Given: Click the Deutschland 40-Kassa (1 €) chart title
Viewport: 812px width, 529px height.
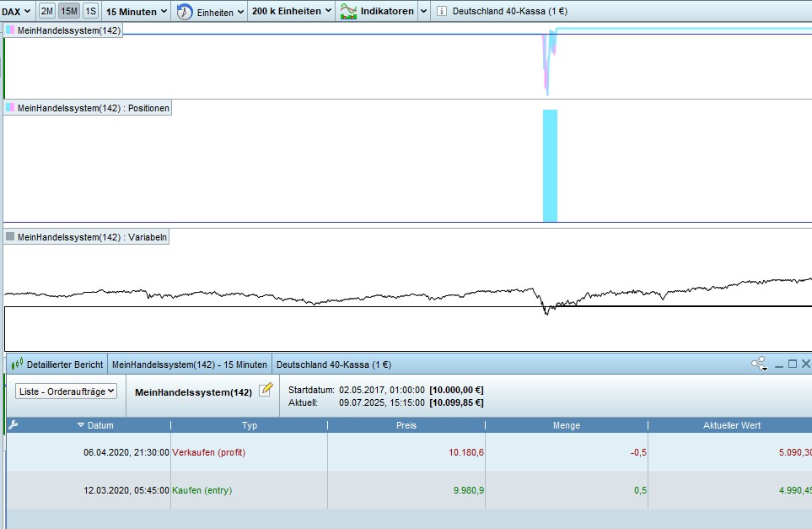Looking at the screenshot, I should point(509,11).
